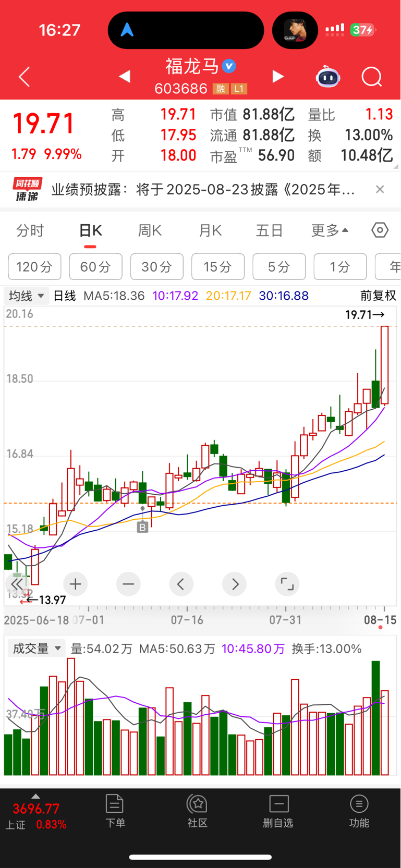This screenshot has height=868, width=401.
Task: Open the 成交量 indicator dropdown
Action: click(37, 649)
